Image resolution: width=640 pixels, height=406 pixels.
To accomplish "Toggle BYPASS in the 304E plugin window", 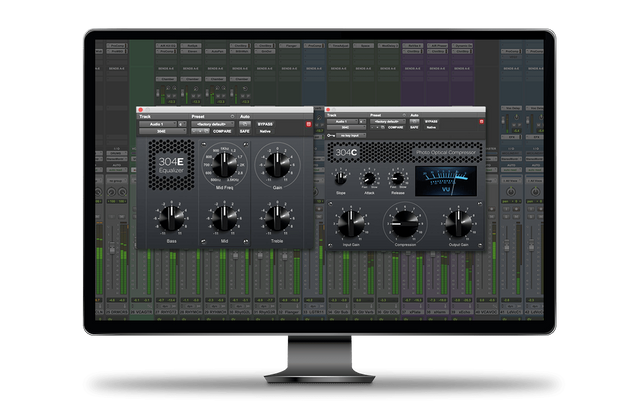I will click(265, 124).
